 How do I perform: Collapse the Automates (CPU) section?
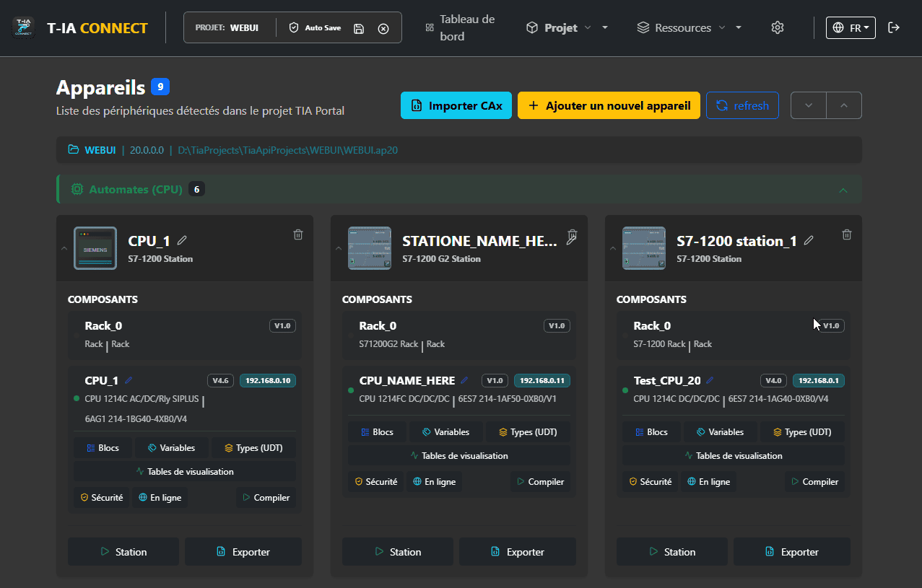(x=843, y=190)
